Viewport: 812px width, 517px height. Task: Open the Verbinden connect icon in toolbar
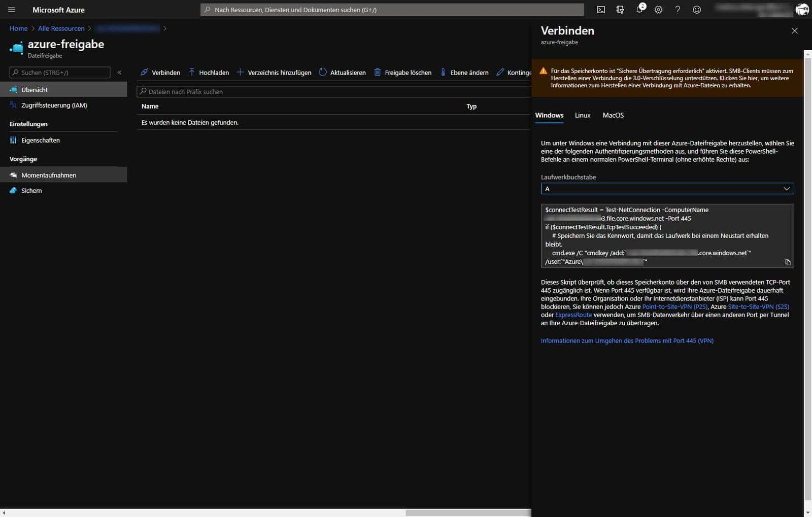(144, 72)
